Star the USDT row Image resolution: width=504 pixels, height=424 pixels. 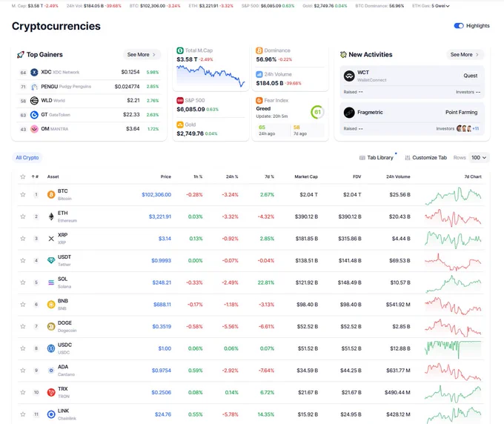click(x=23, y=260)
